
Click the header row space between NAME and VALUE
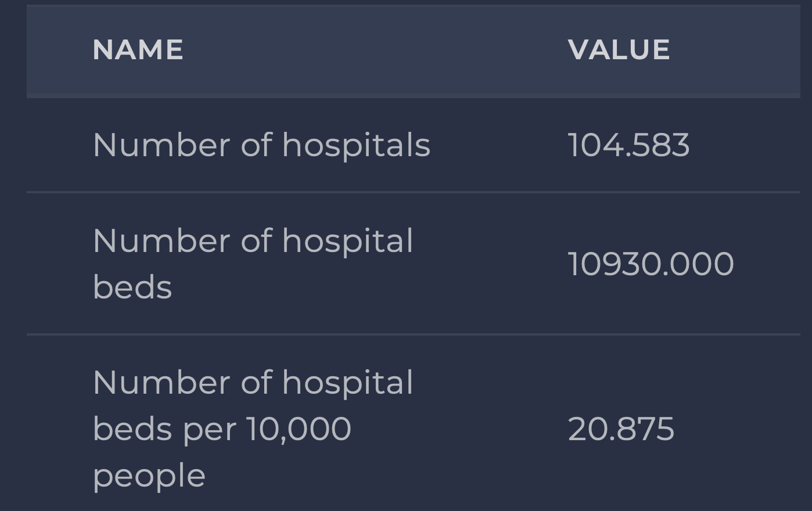coord(372,50)
